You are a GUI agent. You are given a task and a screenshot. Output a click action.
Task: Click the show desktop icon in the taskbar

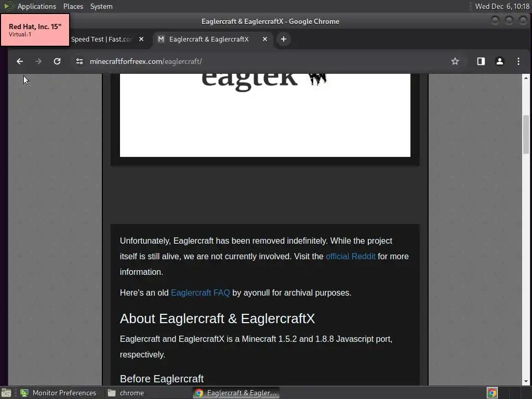coord(6,393)
